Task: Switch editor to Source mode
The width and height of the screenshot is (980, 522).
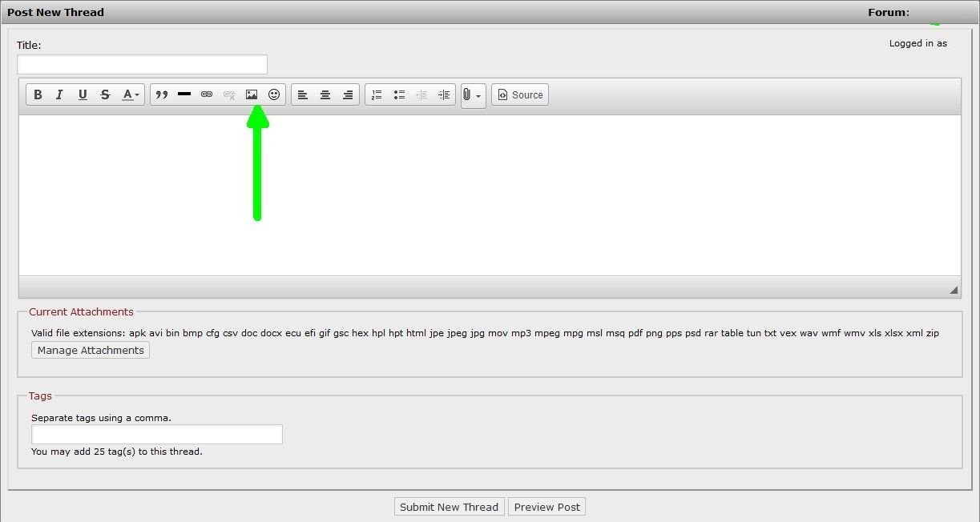Action: 520,94
